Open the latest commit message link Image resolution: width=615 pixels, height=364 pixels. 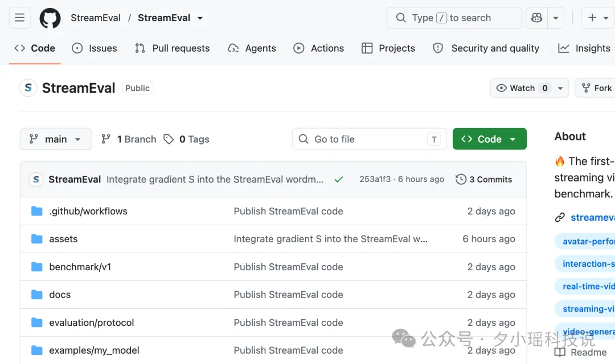point(215,180)
